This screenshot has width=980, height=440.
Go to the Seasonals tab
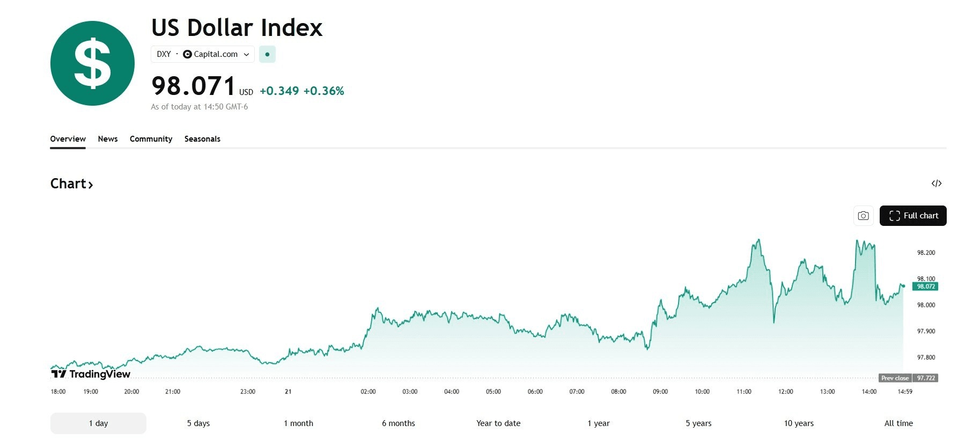(x=202, y=139)
